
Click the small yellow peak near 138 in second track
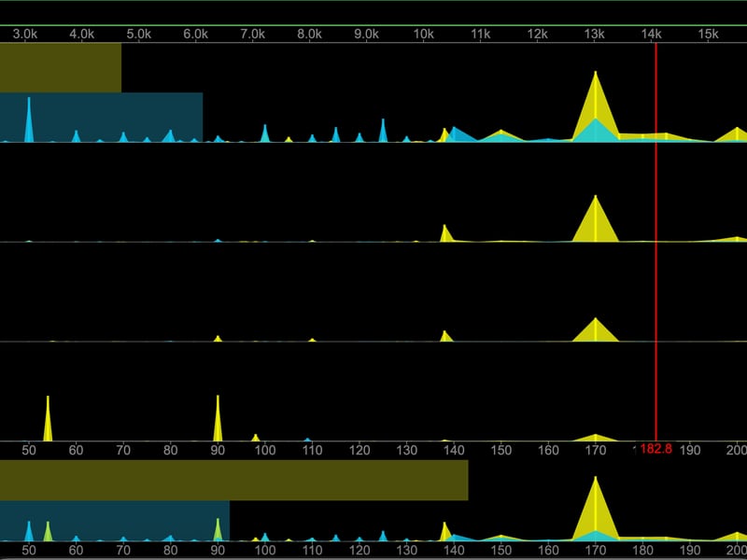pos(445,233)
